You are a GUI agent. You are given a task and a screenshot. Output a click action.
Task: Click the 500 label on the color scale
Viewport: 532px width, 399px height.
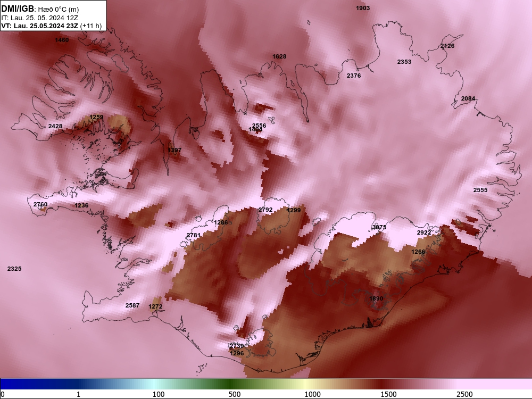[235, 394]
